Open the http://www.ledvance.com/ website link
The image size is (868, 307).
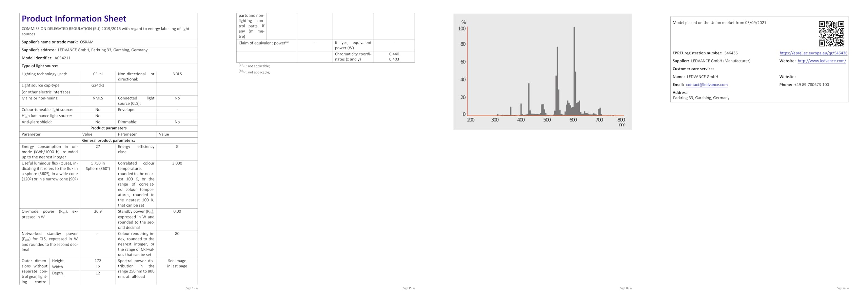tap(822, 61)
